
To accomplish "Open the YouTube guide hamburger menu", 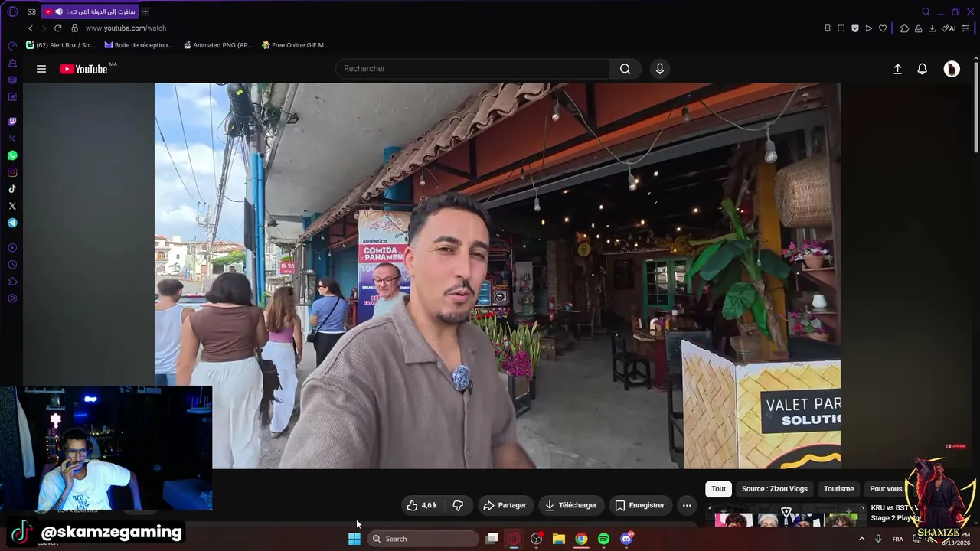I will 41,69.
